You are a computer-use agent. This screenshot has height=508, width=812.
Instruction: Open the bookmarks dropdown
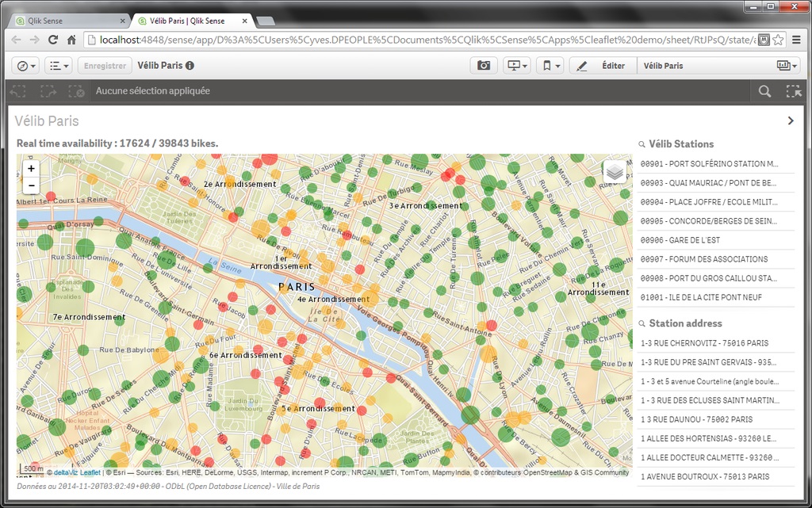(x=550, y=66)
